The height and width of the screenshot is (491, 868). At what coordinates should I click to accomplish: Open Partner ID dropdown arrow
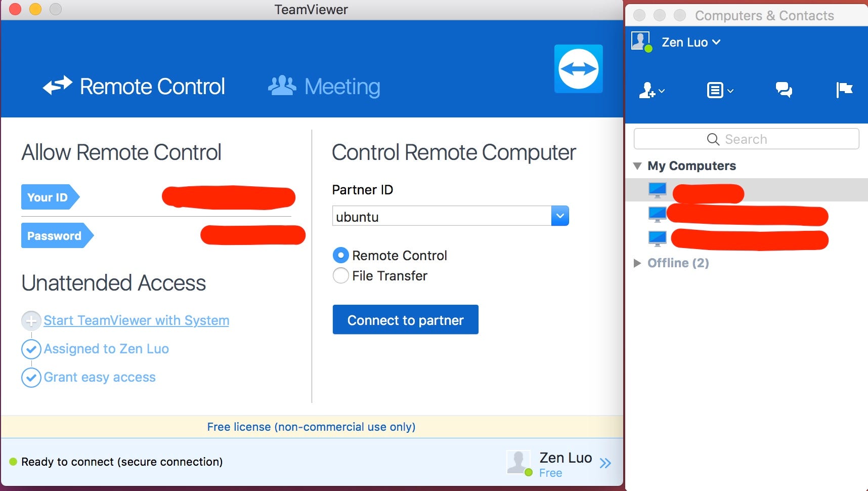(x=560, y=216)
